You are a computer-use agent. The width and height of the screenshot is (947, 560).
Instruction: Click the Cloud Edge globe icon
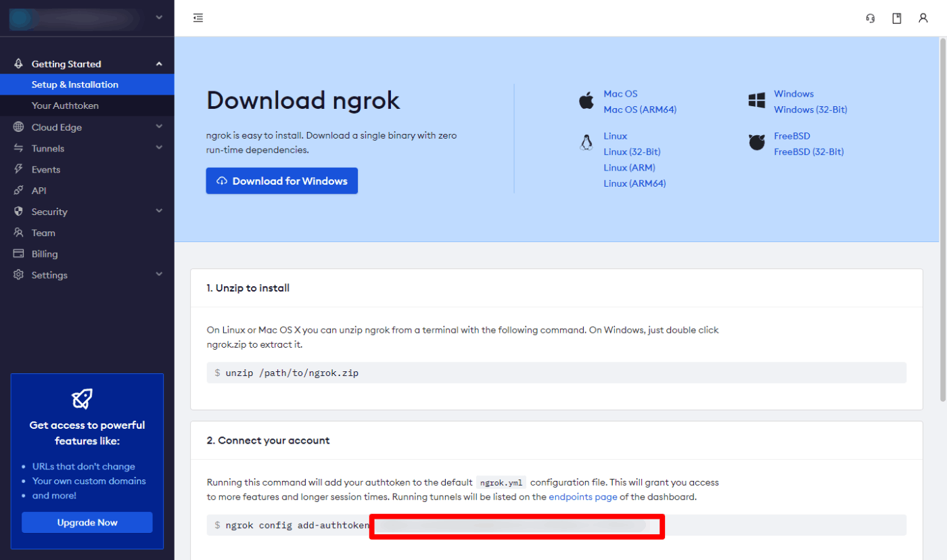19,127
